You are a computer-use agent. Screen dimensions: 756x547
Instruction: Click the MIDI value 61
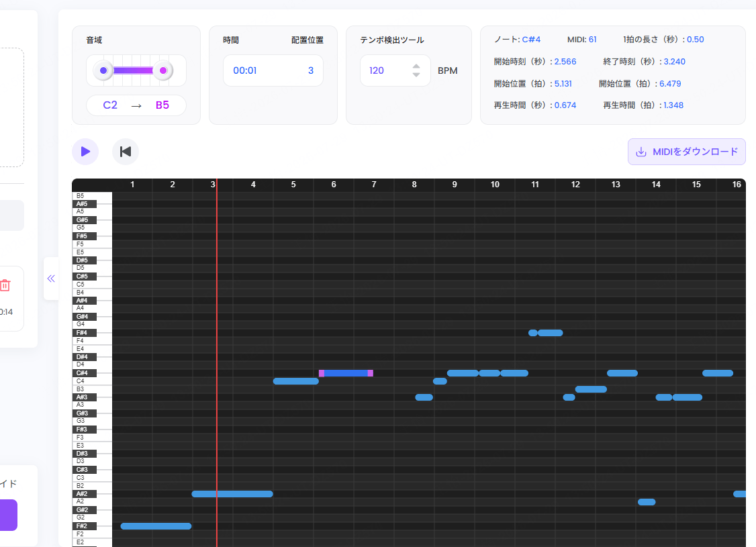coord(593,40)
